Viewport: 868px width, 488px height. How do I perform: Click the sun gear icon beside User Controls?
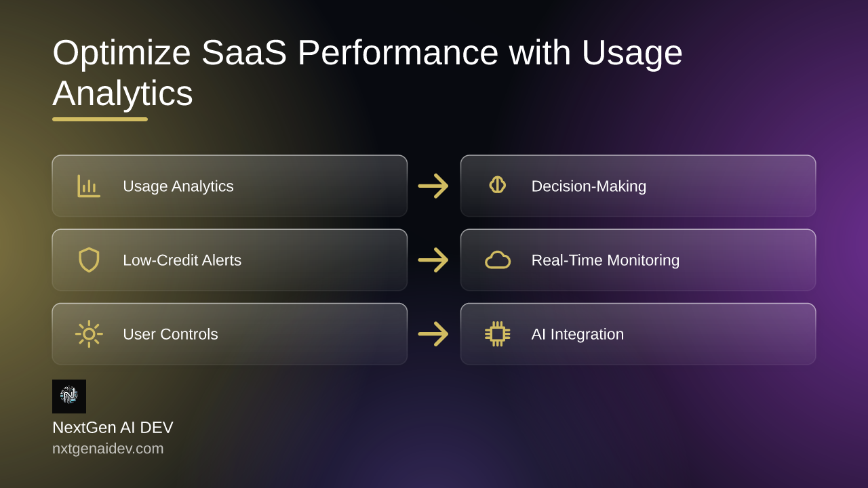(89, 333)
